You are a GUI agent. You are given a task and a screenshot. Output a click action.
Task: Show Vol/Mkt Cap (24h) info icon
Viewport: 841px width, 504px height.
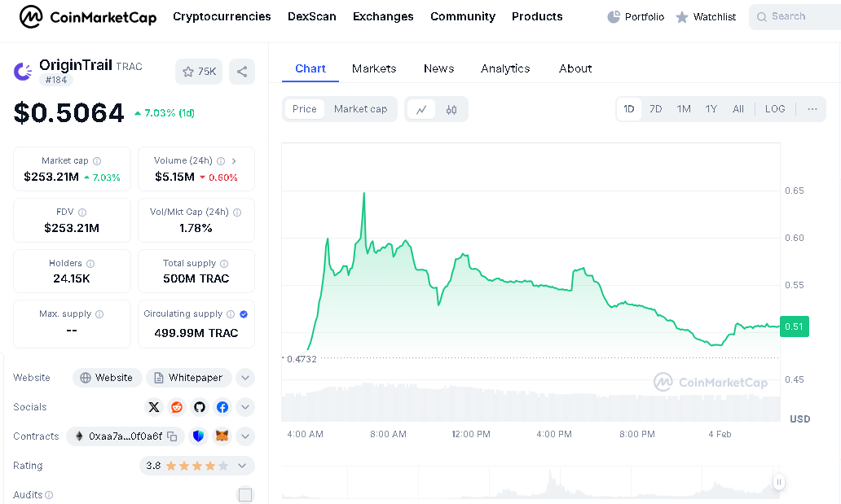pyautogui.click(x=237, y=213)
